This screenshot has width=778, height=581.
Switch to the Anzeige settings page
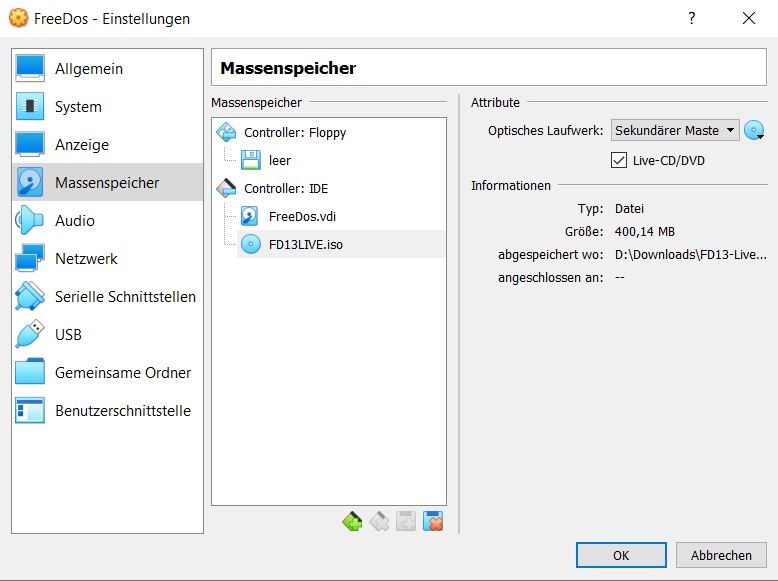click(107, 144)
